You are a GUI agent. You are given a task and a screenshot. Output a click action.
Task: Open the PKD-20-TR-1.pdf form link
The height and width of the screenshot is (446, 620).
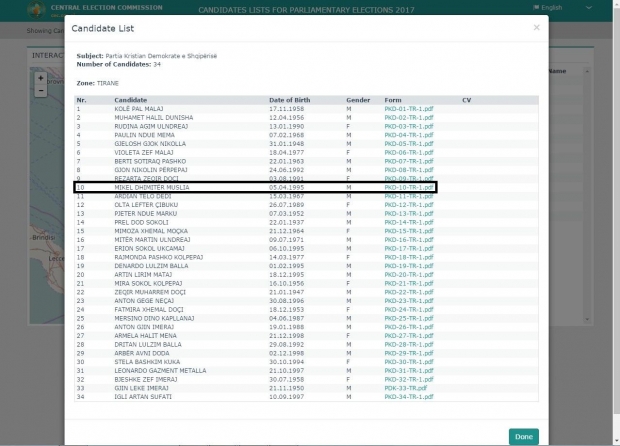408,274
